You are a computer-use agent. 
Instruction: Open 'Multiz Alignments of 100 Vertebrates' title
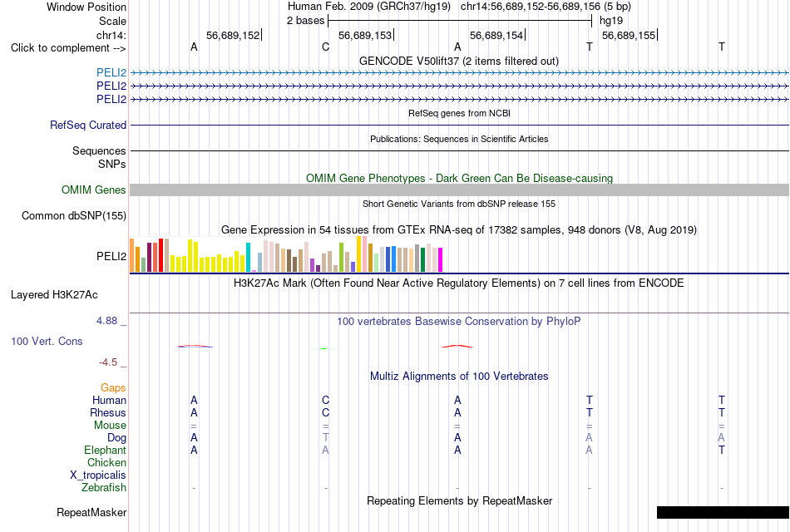459,377
